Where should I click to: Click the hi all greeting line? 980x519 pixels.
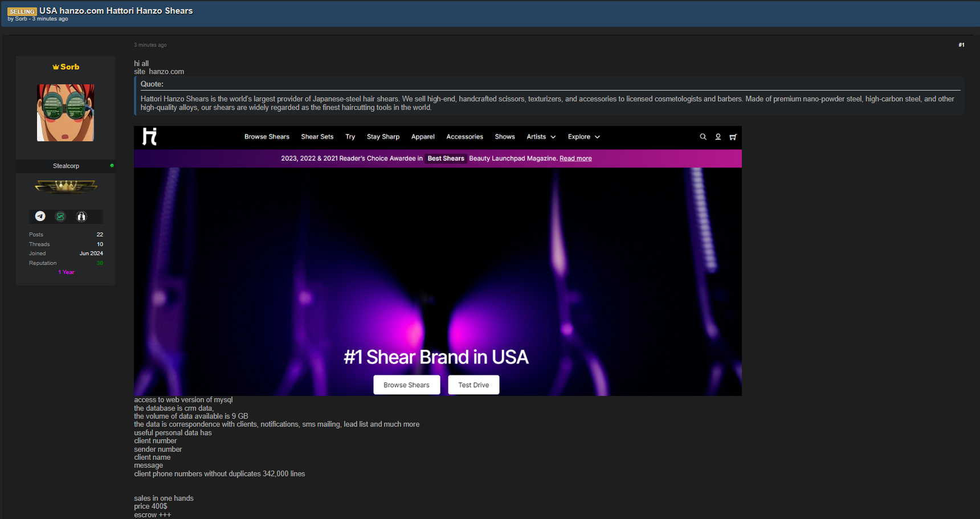pos(141,64)
